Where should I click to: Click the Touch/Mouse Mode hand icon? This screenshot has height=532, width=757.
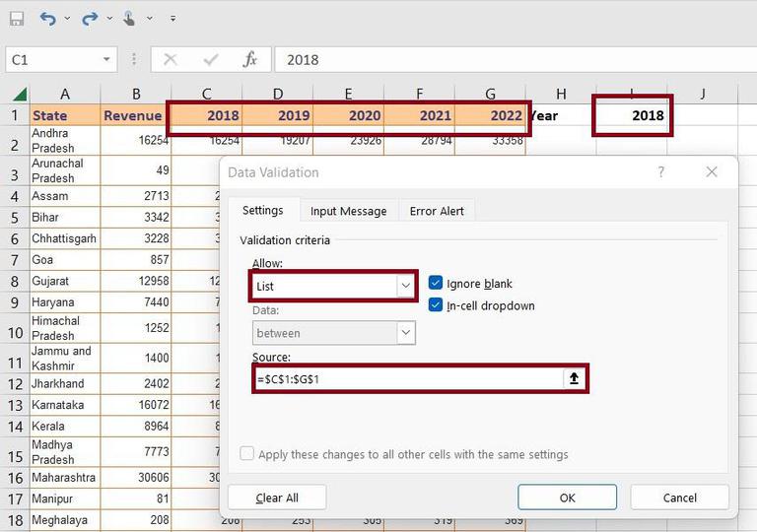click(x=129, y=19)
